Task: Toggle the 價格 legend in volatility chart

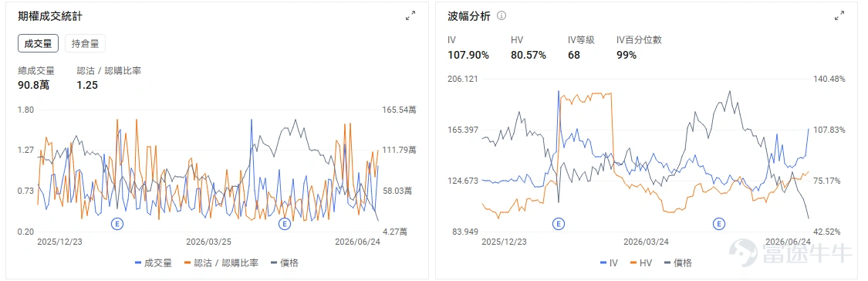Action: tap(677, 262)
